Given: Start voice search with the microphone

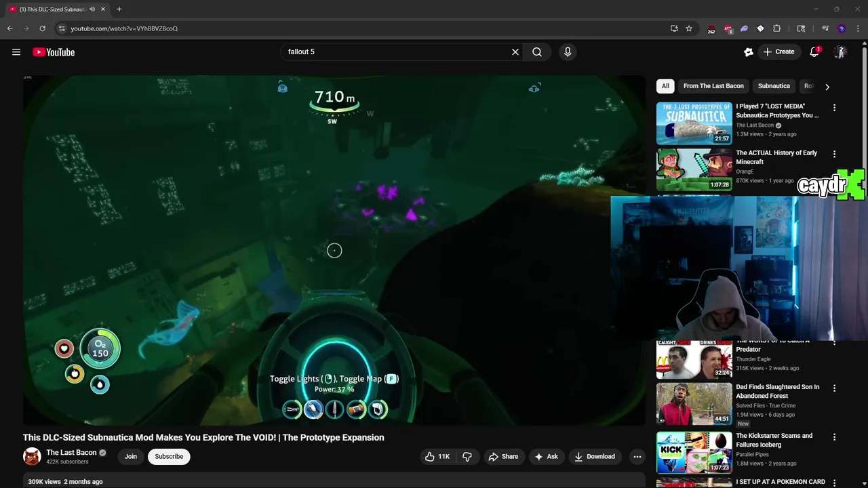Looking at the screenshot, I should 568,52.
